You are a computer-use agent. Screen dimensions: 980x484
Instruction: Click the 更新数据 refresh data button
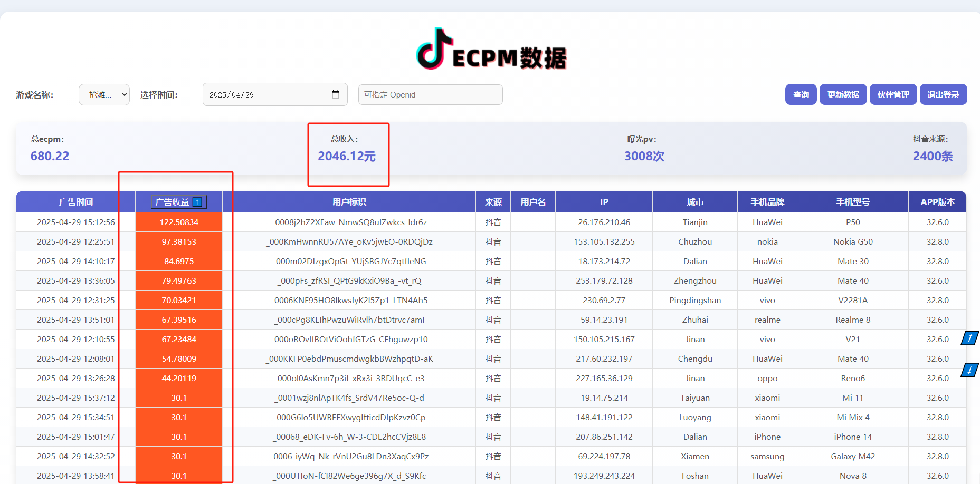(x=843, y=94)
